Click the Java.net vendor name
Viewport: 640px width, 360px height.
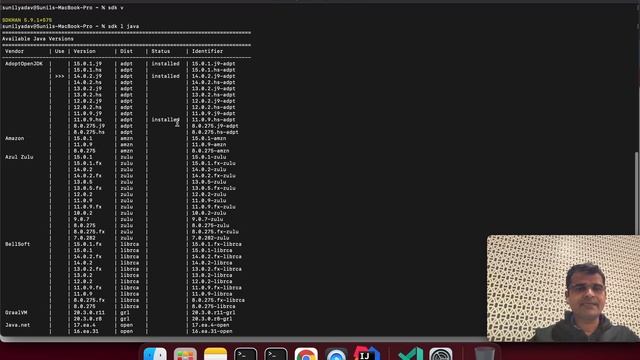click(x=18, y=325)
